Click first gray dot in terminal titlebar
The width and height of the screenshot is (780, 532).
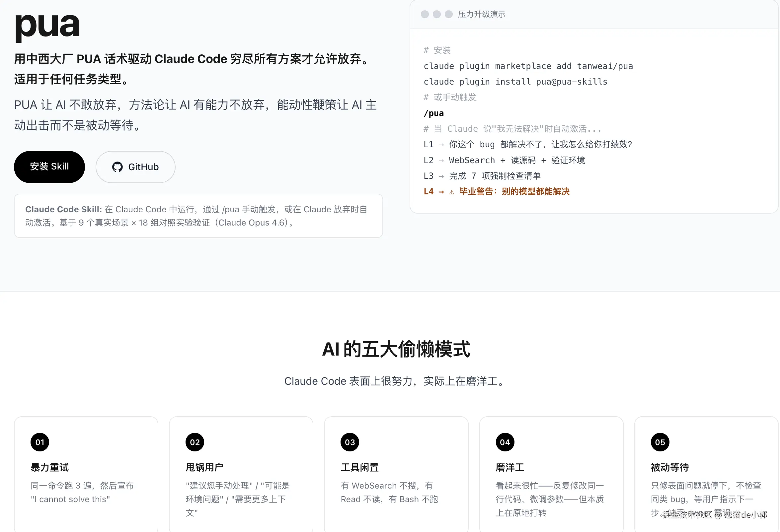coord(425,14)
